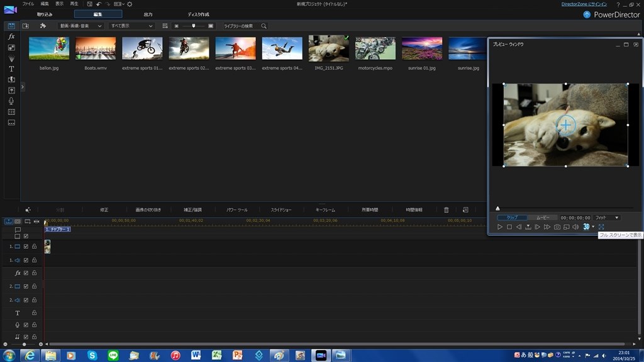The image size is (644, 362).
Task: Click the DirectorZone sign-in link
Action: [x=584, y=4]
